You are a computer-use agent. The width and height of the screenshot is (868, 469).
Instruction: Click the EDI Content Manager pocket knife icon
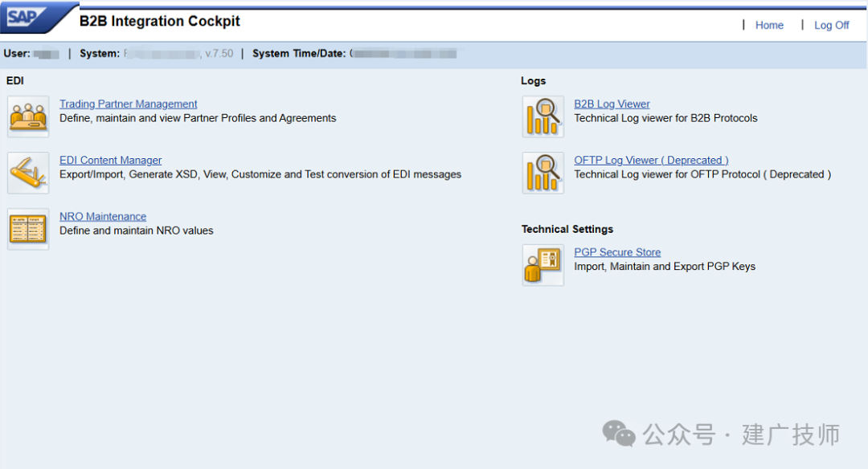pyautogui.click(x=28, y=173)
